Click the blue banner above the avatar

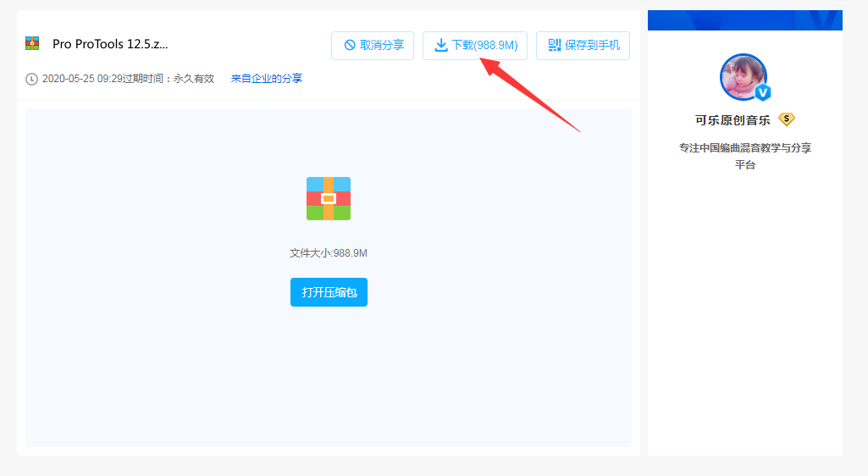coord(745,20)
